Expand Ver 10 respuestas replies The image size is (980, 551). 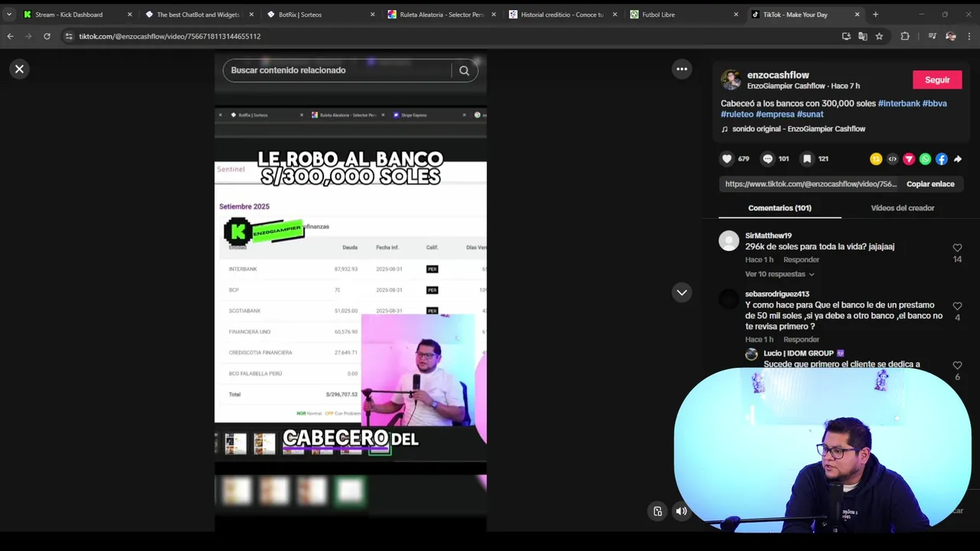(x=779, y=274)
